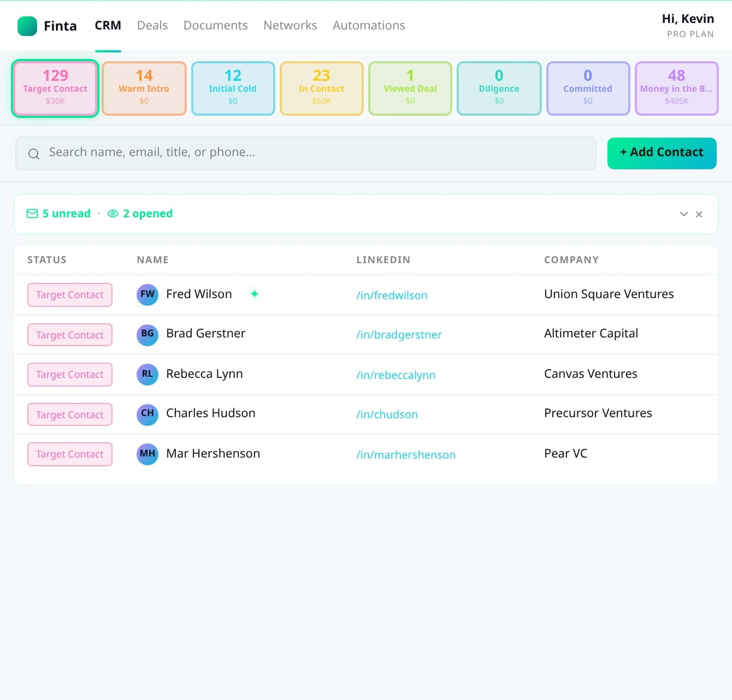Image resolution: width=732 pixels, height=700 pixels.
Task: Click the sparkle icon beside Fred Wilson
Action: click(x=255, y=294)
